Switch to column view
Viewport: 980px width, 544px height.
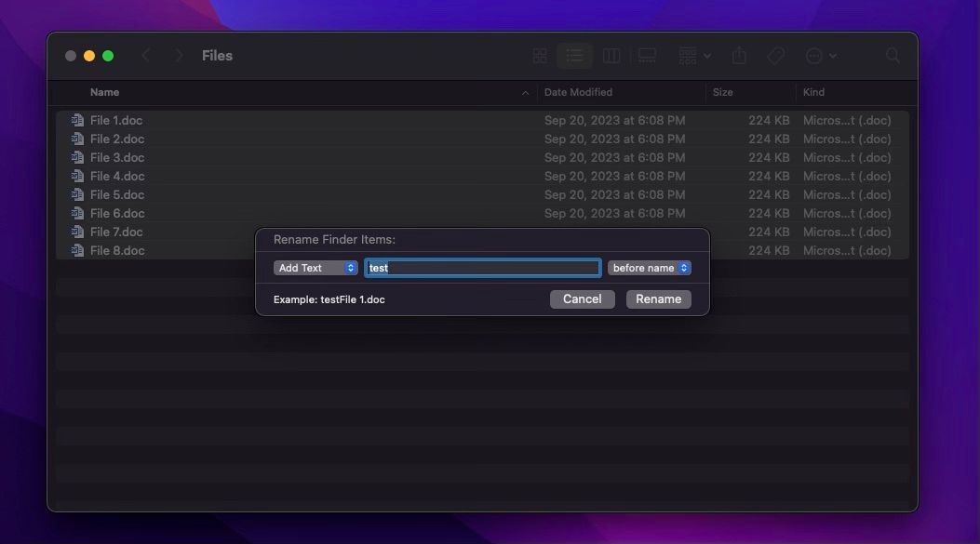[611, 55]
